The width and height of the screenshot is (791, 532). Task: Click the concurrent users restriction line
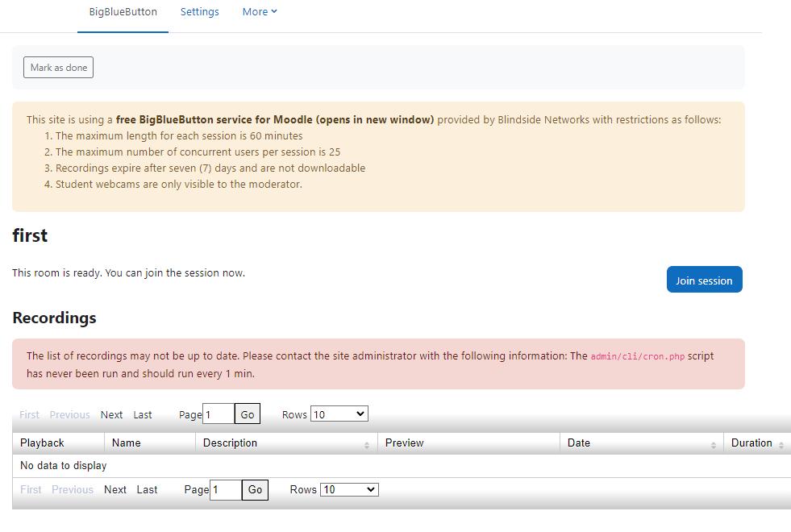pyautogui.click(x=198, y=152)
